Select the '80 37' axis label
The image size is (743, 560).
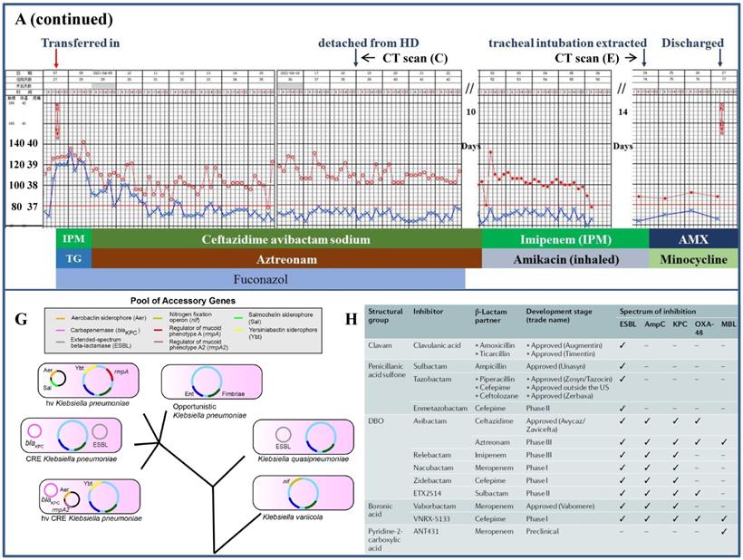click(24, 207)
